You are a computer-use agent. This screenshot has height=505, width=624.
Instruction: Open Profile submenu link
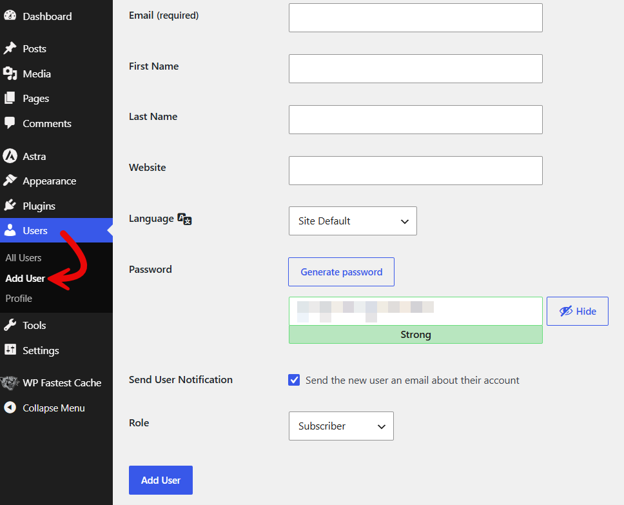coord(19,298)
